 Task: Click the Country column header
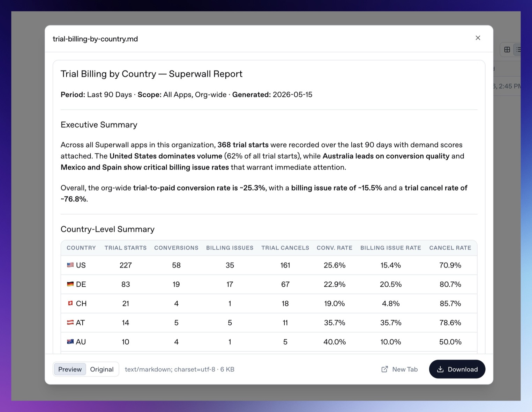(81, 248)
